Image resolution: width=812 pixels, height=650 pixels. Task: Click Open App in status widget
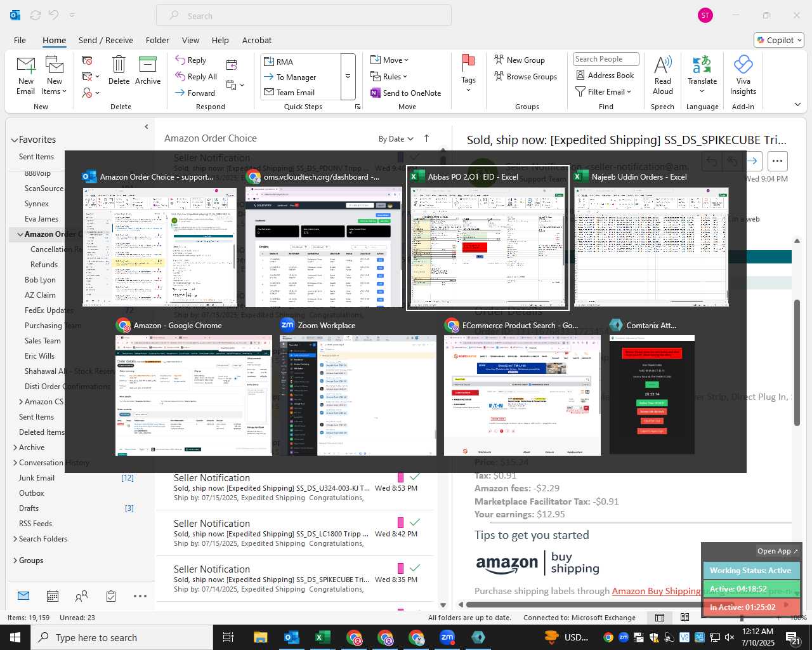778,551
